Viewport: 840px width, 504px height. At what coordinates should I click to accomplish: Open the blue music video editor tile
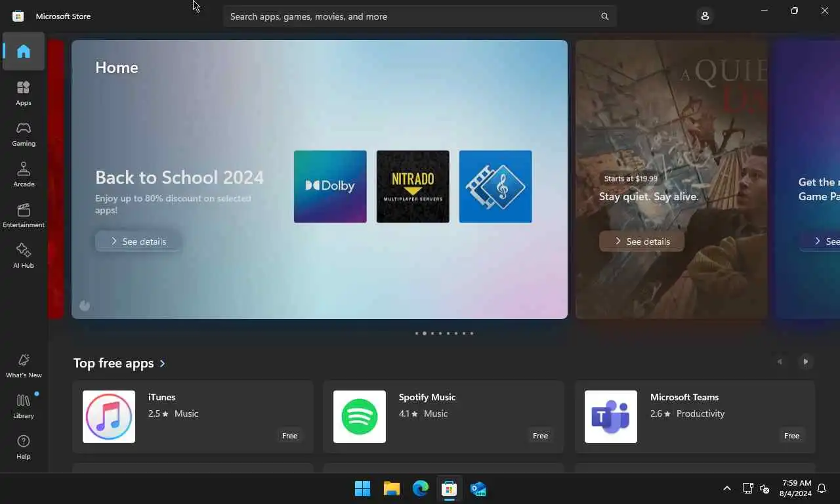point(495,186)
